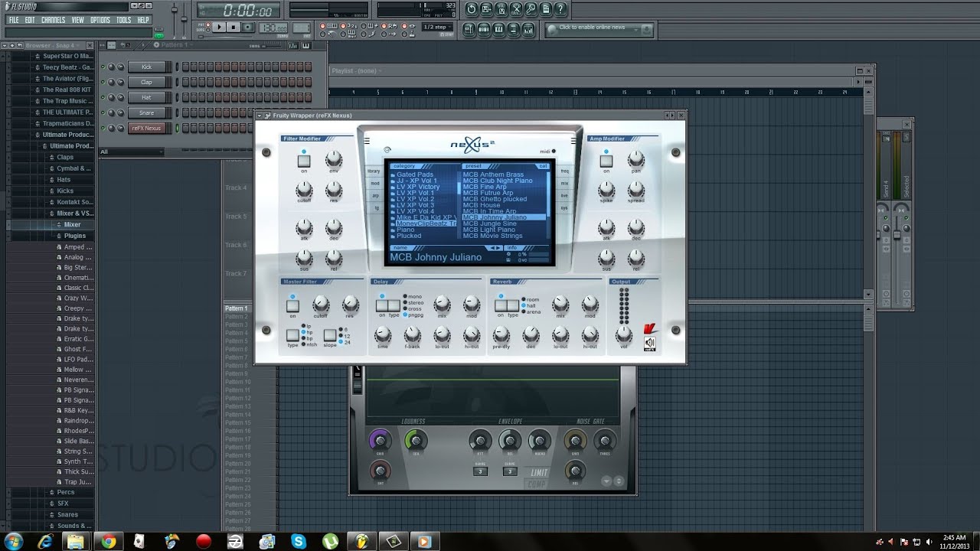Toggle the Reverb on button
This screenshot has height=551, width=980.
pyautogui.click(x=501, y=305)
